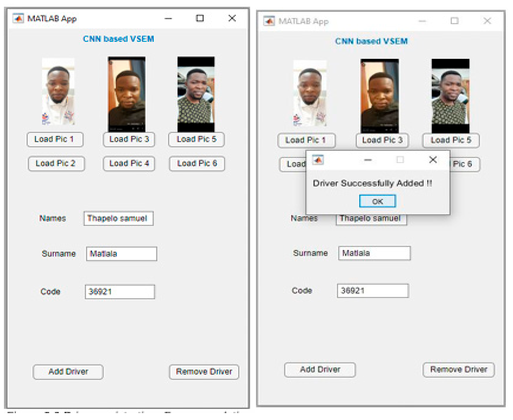Click Remove Driver in left window

click(204, 372)
